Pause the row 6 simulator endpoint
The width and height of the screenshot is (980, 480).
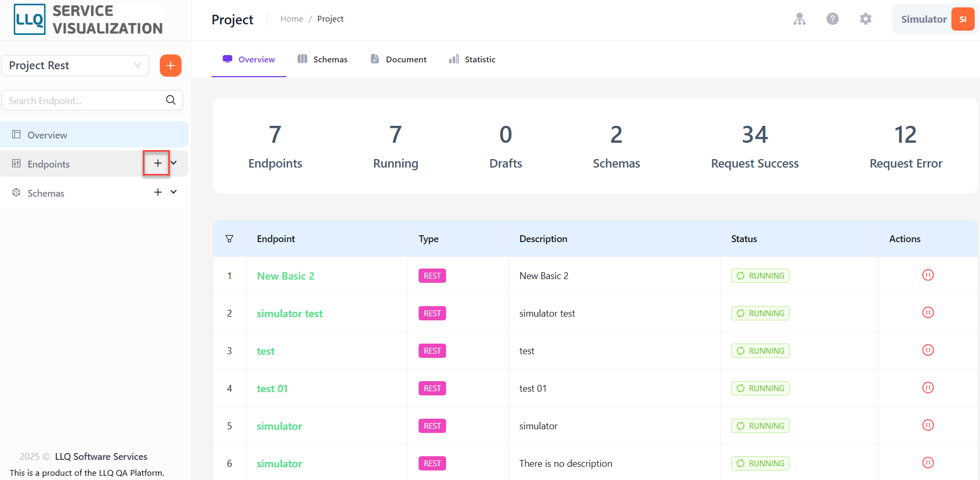[x=928, y=463]
